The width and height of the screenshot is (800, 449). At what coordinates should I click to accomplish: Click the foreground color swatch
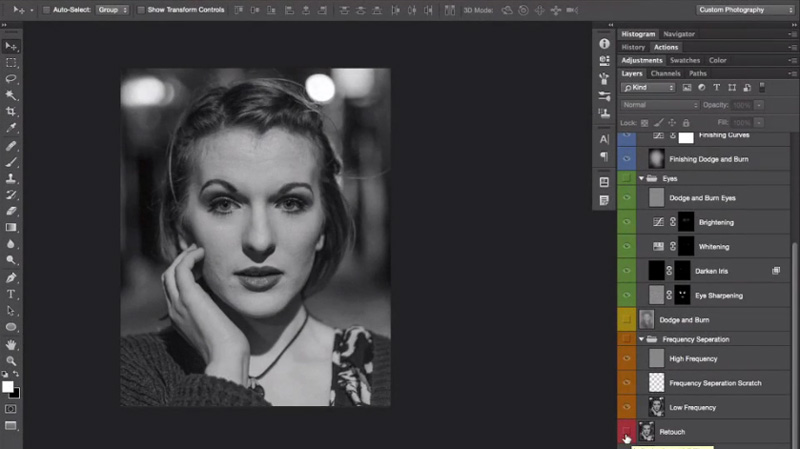coord(8,386)
